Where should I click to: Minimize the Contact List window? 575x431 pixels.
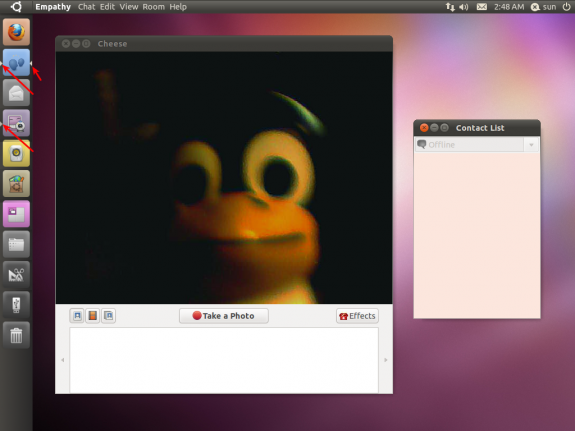(434, 128)
